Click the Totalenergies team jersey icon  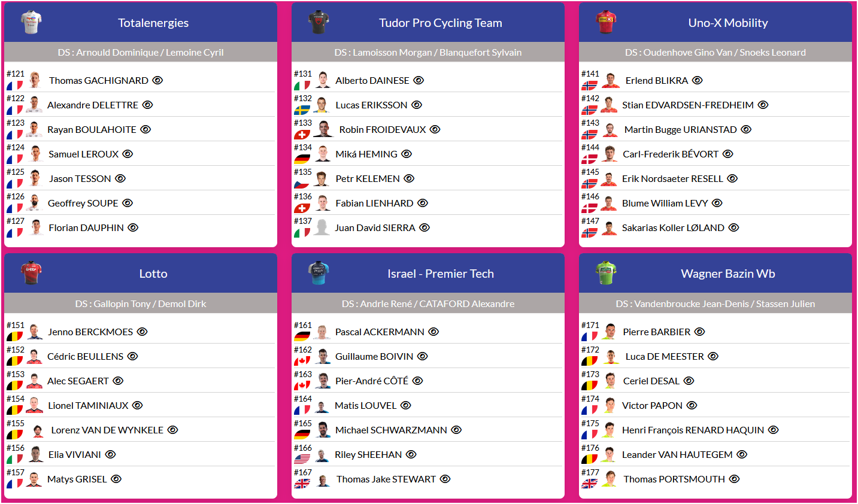click(31, 22)
